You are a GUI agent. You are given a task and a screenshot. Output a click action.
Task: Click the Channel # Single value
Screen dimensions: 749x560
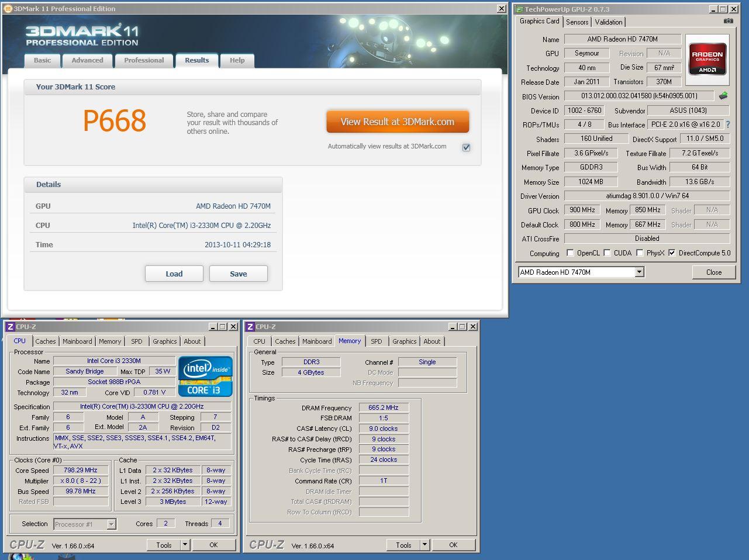coord(427,362)
